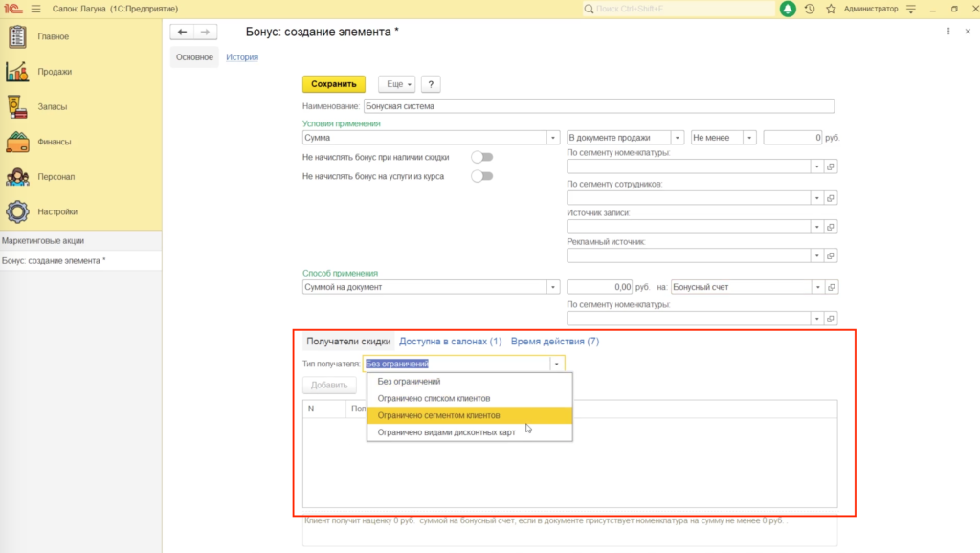The image size is (980, 553).
Task: Expand the В документе продажи dropdown
Action: tap(677, 138)
